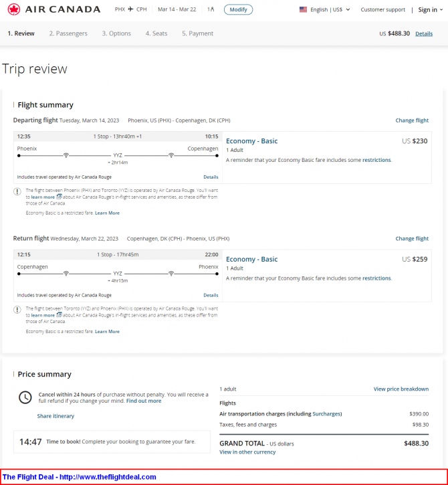Open View price breakdown link
The height and width of the screenshot is (485, 448).
click(401, 389)
